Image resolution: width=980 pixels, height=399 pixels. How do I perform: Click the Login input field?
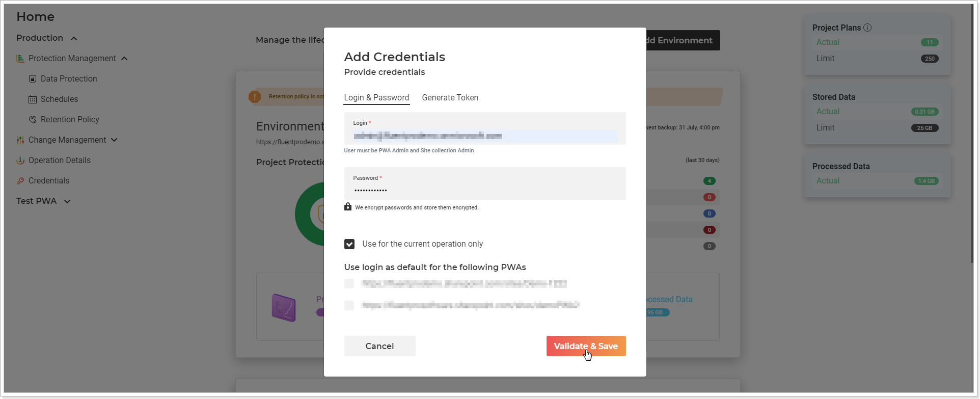(485, 128)
